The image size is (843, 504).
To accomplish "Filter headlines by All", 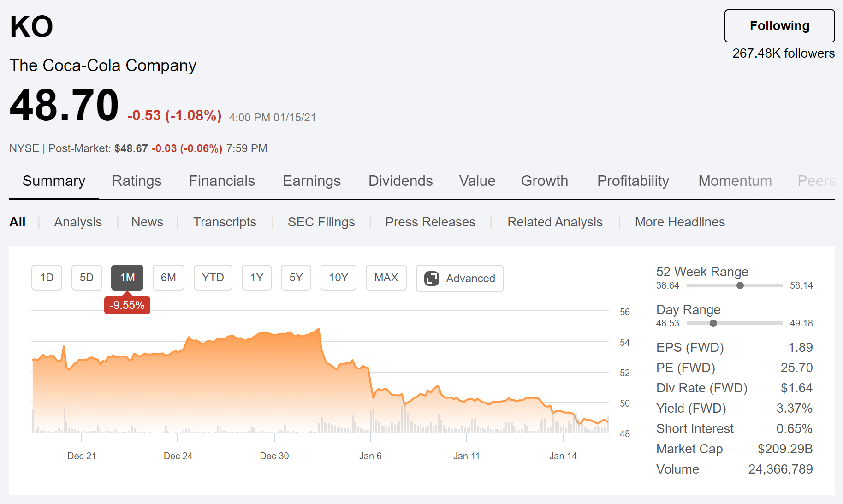I will [18, 222].
